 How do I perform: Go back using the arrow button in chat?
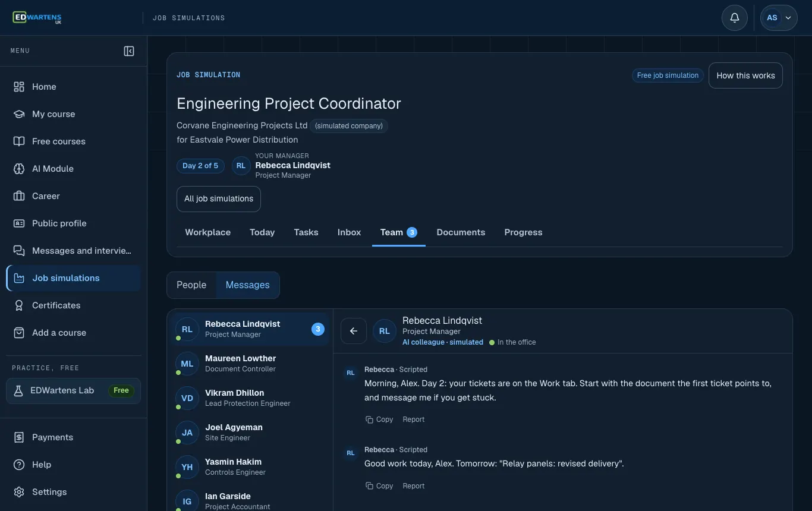tap(354, 331)
